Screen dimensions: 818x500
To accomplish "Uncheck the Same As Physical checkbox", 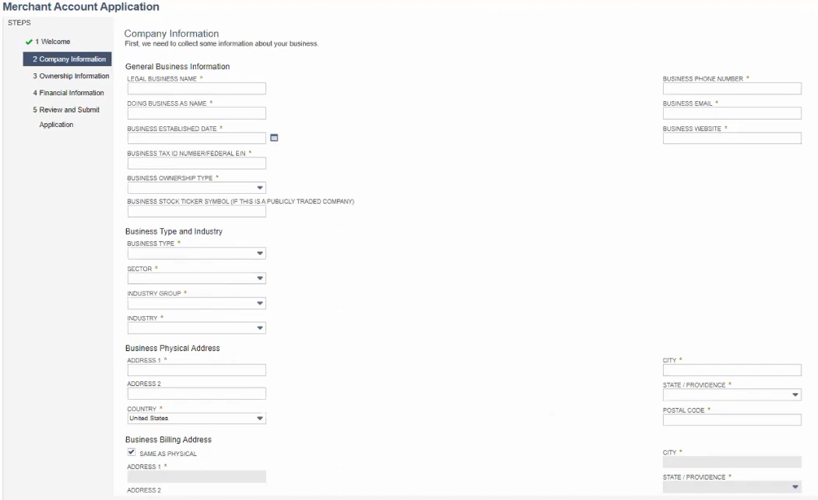I will (132, 452).
